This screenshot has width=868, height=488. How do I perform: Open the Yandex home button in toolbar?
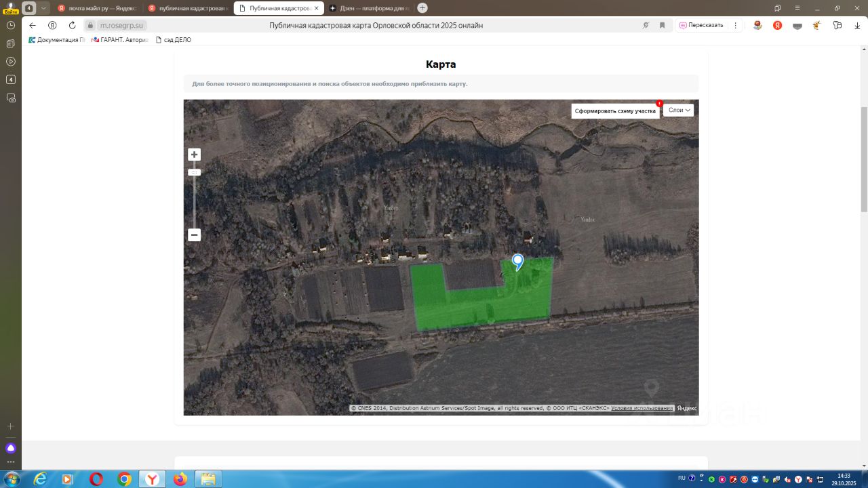click(52, 25)
